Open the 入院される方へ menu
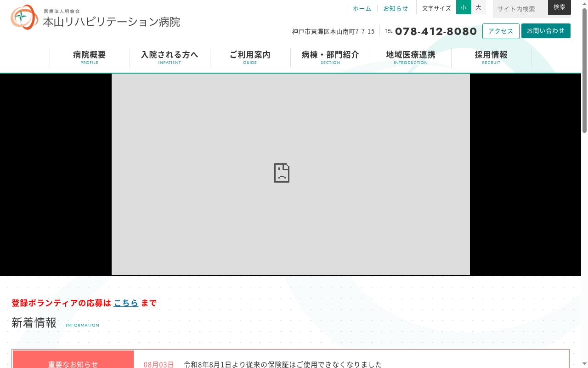Image resolution: width=588 pixels, height=368 pixels. point(170,57)
